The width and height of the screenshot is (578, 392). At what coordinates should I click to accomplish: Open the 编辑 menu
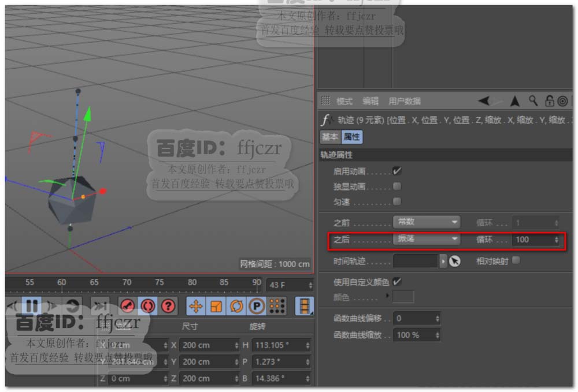[x=370, y=101]
